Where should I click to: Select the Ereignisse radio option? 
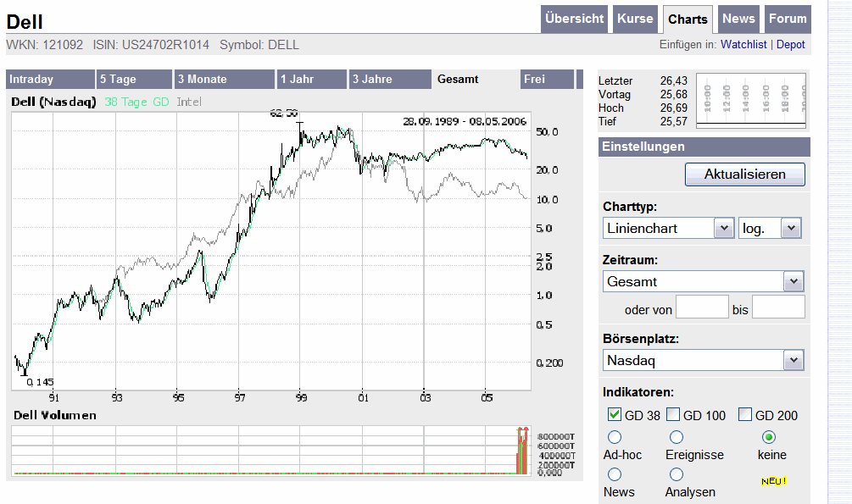[x=676, y=437]
